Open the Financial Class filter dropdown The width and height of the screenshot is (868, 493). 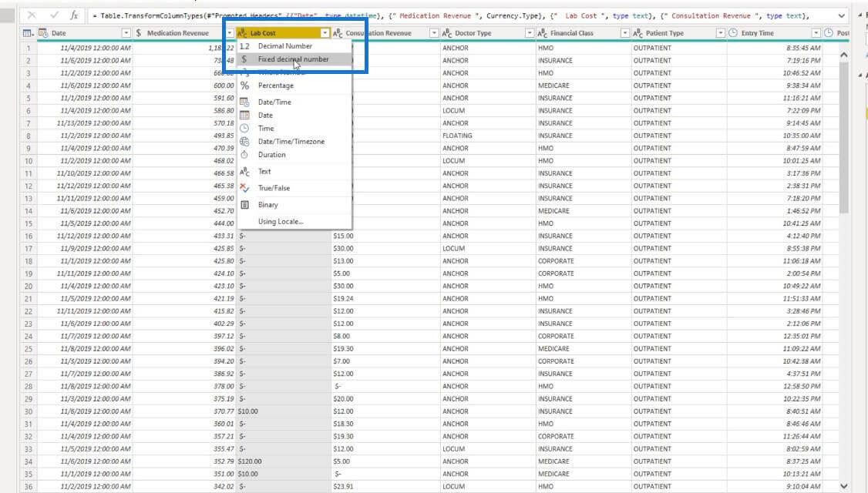(x=625, y=33)
